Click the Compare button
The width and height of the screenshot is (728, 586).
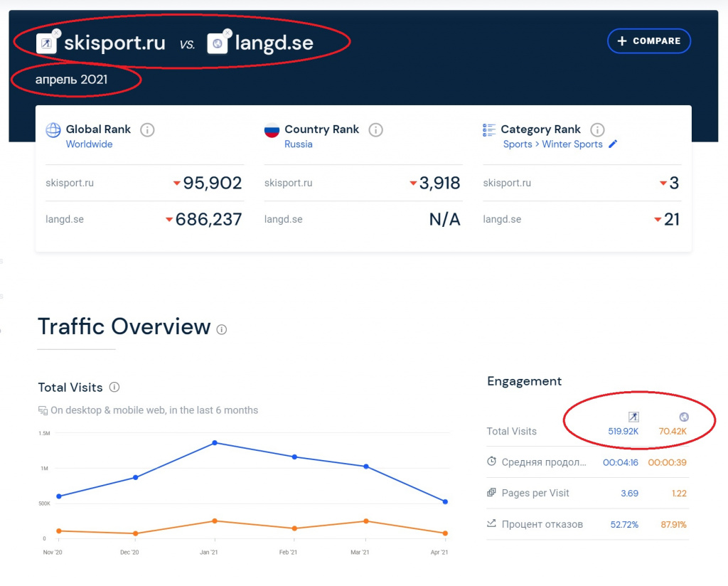(x=648, y=41)
